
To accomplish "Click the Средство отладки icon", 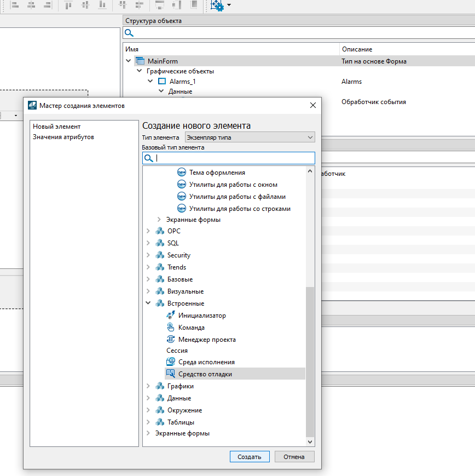I will point(170,374).
